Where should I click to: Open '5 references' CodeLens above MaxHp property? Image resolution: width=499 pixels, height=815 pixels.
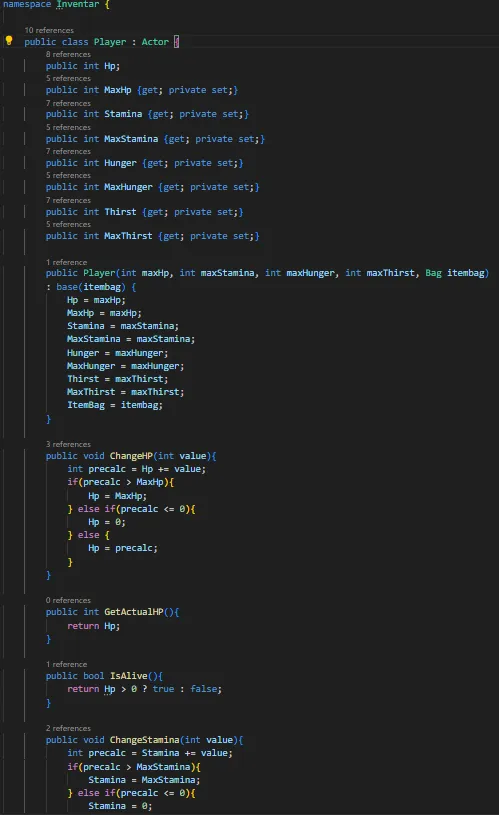(x=68, y=78)
